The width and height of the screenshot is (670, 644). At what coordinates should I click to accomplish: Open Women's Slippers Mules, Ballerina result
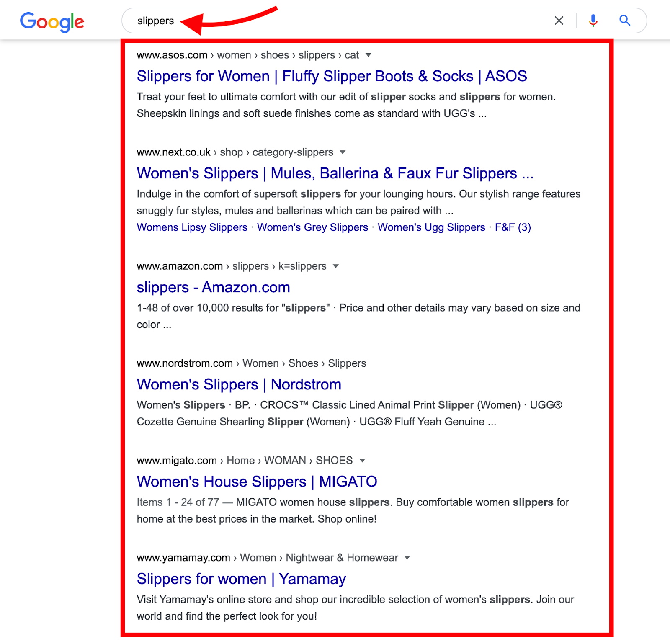[335, 173]
